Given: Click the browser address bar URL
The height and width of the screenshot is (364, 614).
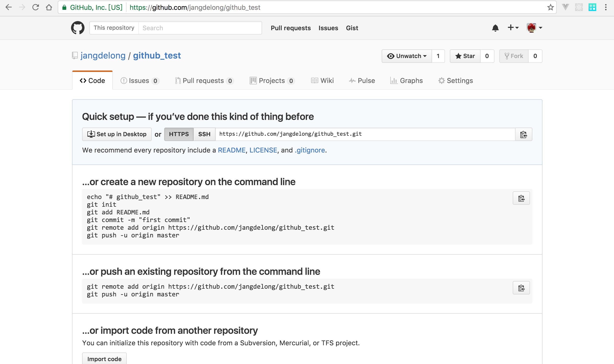Looking at the screenshot, I should (195, 7).
